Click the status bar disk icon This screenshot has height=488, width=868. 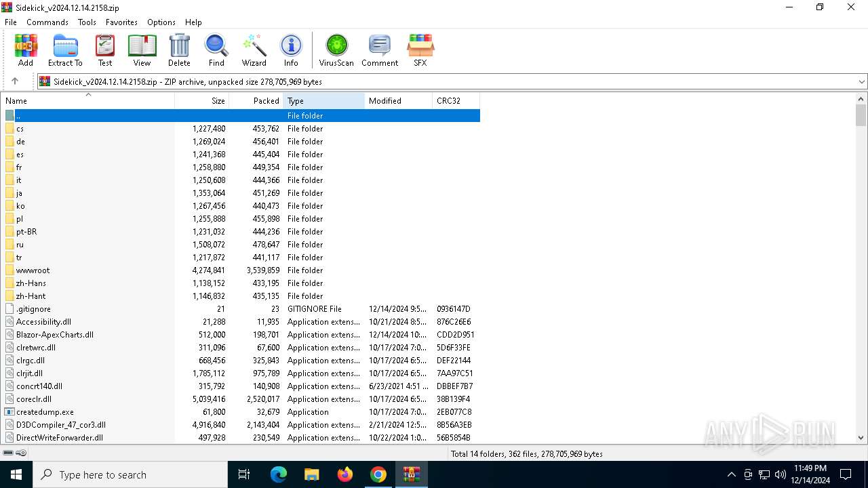click(9, 453)
